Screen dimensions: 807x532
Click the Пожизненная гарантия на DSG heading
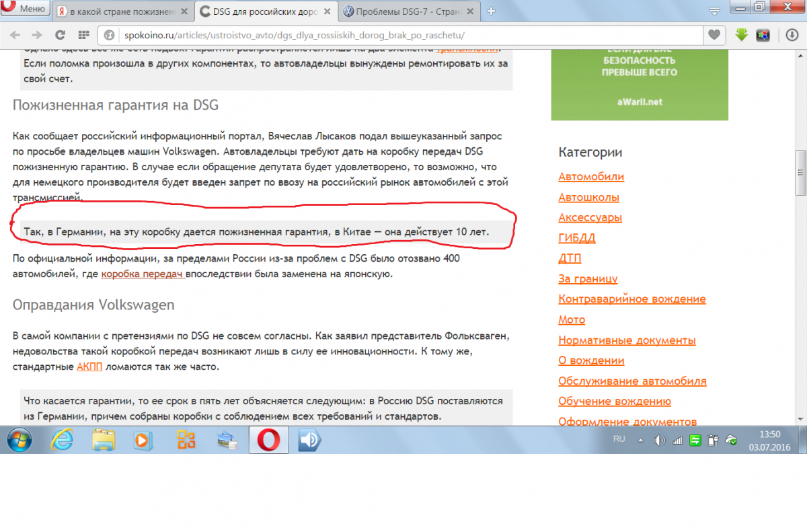[x=116, y=106]
